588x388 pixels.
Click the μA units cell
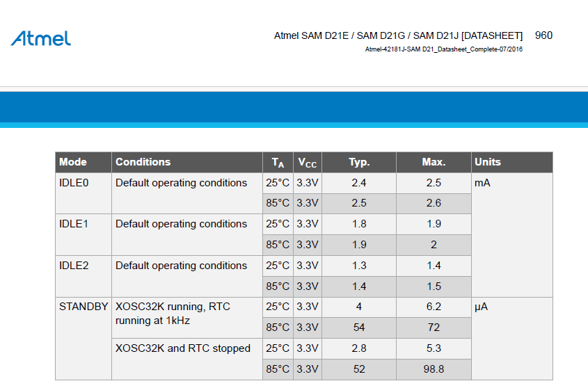click(x=482, y=307)
